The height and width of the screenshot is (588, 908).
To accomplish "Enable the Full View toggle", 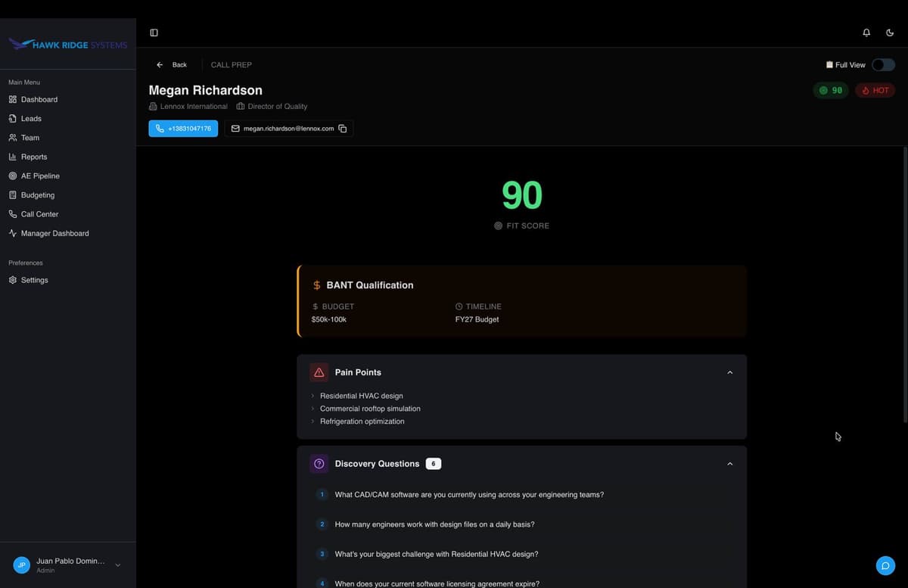I will pyautogui.click(x=883, y=65).
